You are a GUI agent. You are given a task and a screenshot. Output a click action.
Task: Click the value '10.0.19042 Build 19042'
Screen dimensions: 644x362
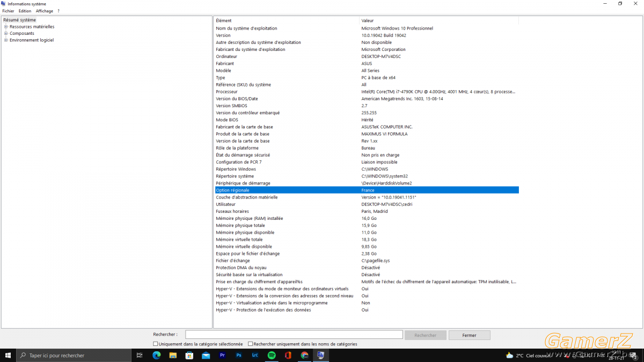click(x=384, y=35)
